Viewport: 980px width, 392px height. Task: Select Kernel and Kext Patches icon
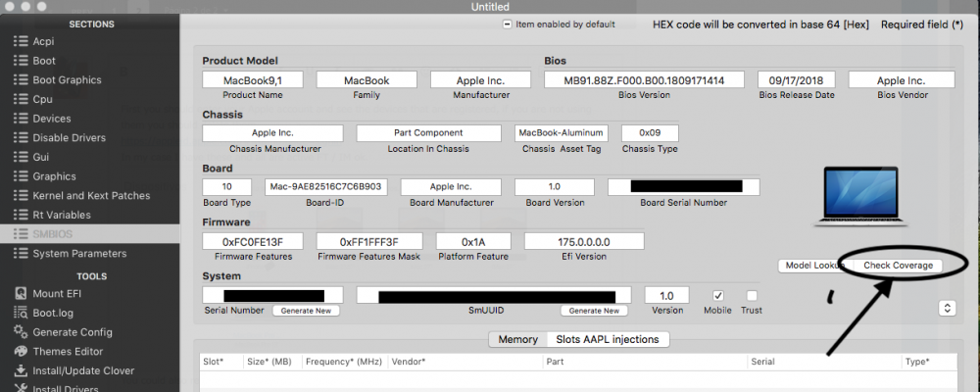coord(21,195)
